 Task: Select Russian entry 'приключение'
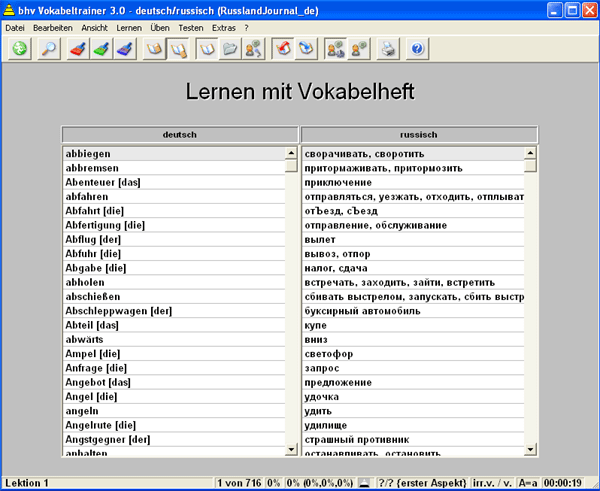pyautogui.click(x=413, y=182)
